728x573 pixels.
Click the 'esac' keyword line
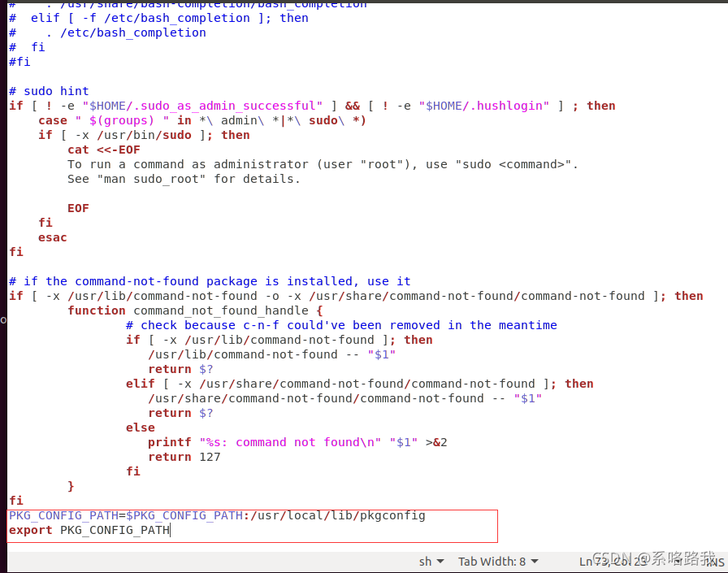(x=53, y=237)
